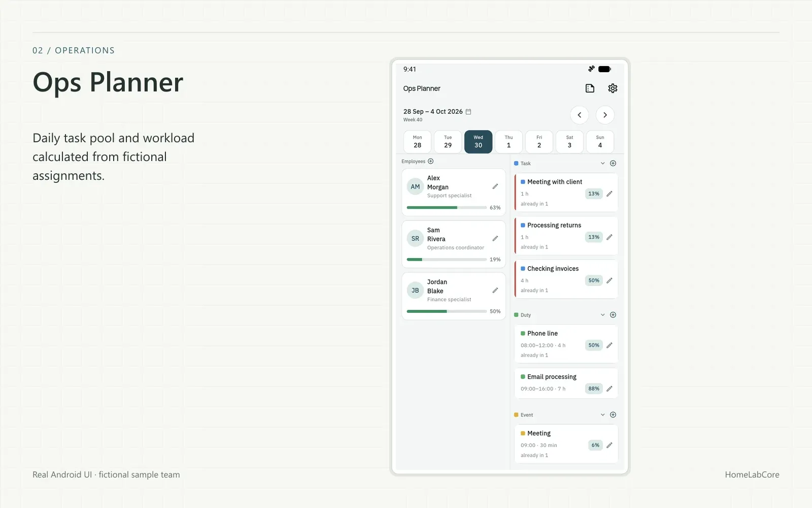Edit Sam Rivera employee card
The width and height of the screenshot is (812, 508).
tap(495, 238)
